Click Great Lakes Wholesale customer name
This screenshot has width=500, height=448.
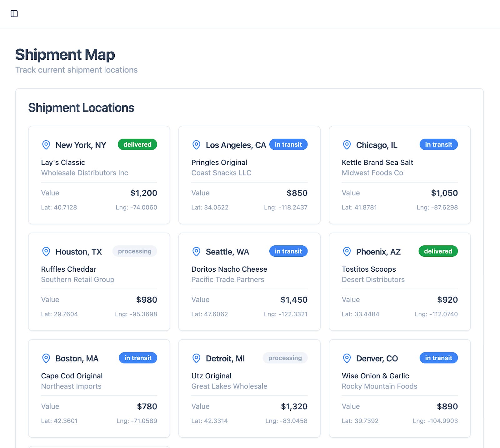click(x=229, y=386)
